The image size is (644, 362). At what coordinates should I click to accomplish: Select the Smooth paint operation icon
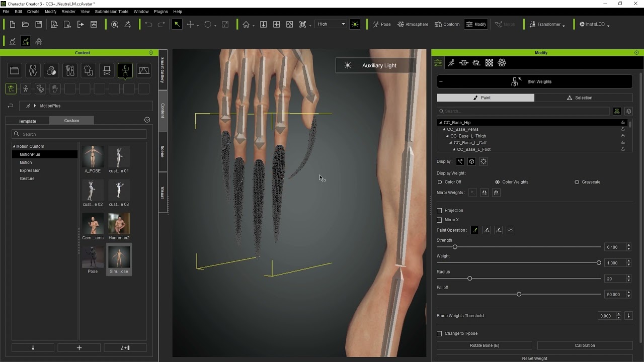tap(510, 230)
